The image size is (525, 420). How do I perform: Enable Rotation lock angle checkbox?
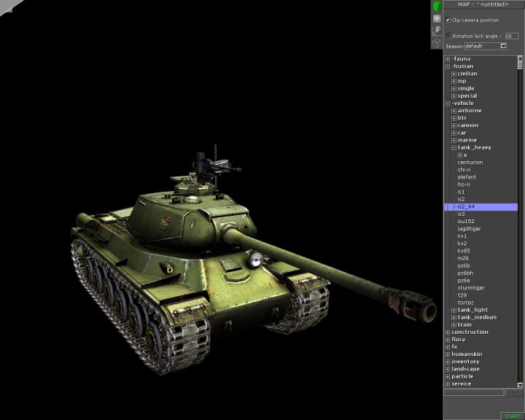click(x=448, y=35)
